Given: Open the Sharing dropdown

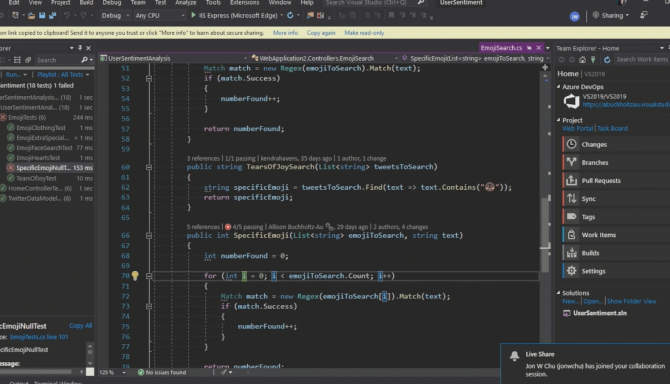Looking at the screenshot, I should tap(611, 15).
